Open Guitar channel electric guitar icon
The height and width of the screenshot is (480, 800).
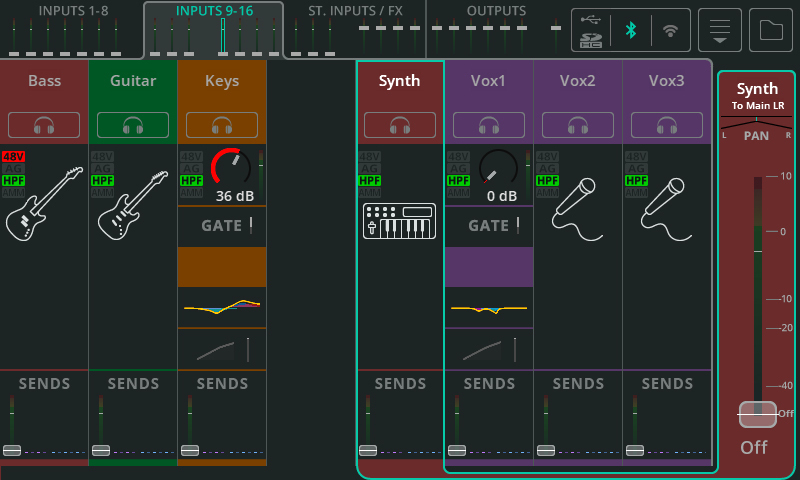point(133,205)
